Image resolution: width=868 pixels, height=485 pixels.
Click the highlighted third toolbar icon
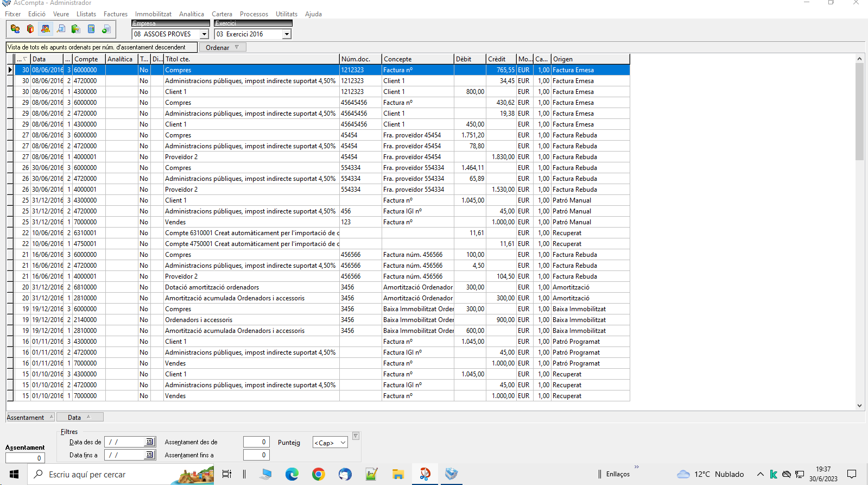coord(46,29)
